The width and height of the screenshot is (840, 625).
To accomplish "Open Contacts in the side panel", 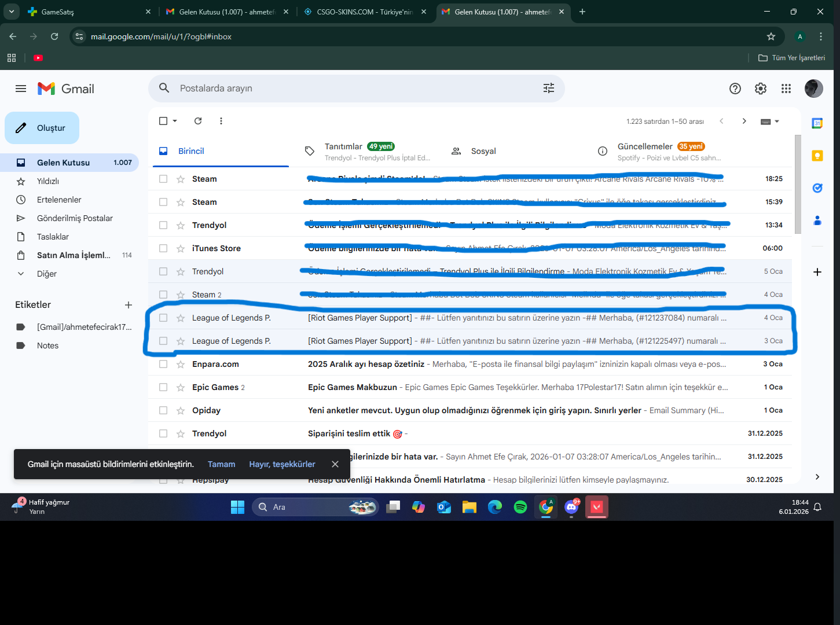I will click(817, 220).
